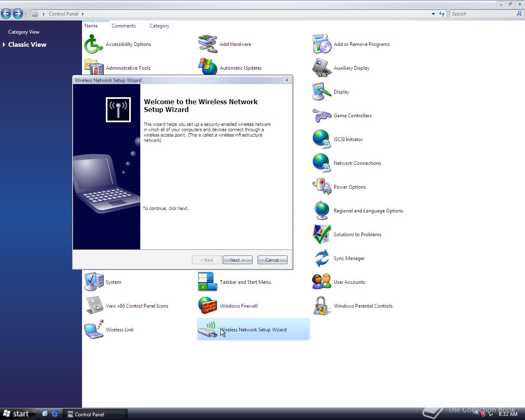Click the taskbar clock showing 8:32 AM
This screenshot has width=525, height=420.
click(x=508, y=414)
